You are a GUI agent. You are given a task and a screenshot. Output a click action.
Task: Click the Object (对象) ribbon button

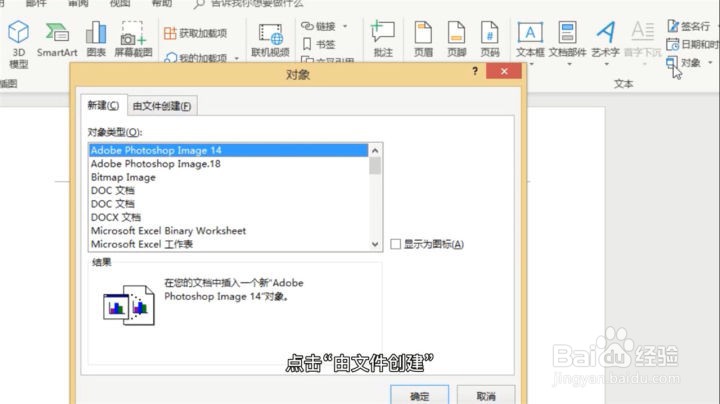(x=684, y=62)
